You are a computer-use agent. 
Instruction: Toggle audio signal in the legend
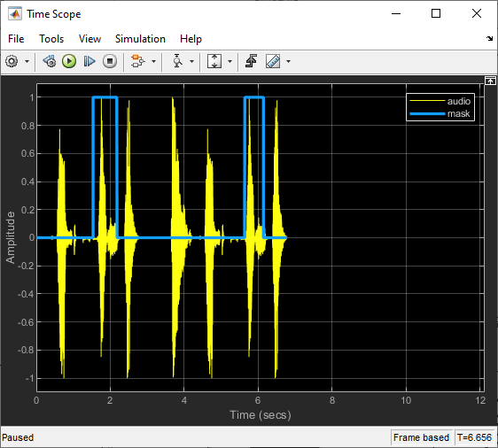pyautogui.click(x=440, y=101)
